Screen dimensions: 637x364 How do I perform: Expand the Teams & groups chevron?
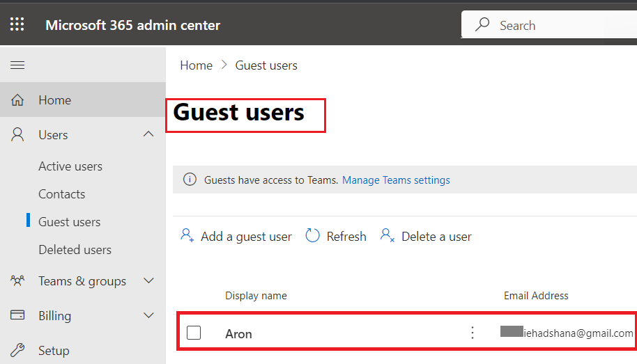[x=148, y=280]
